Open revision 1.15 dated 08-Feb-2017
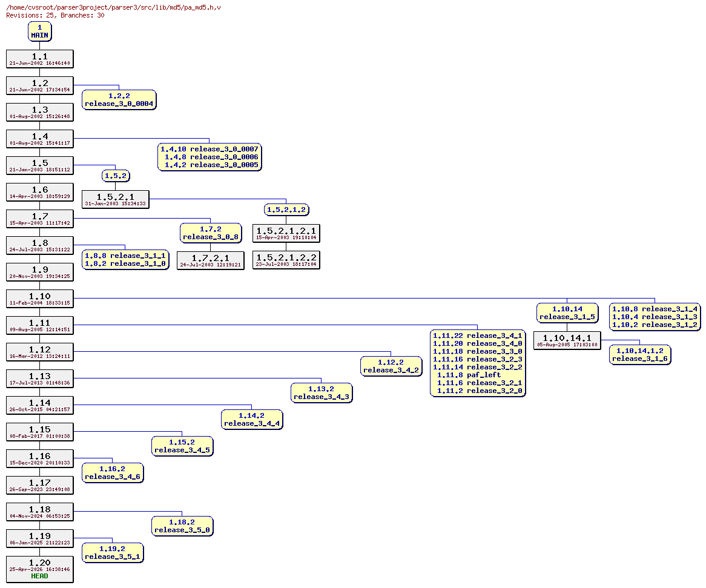 point(39,431)
